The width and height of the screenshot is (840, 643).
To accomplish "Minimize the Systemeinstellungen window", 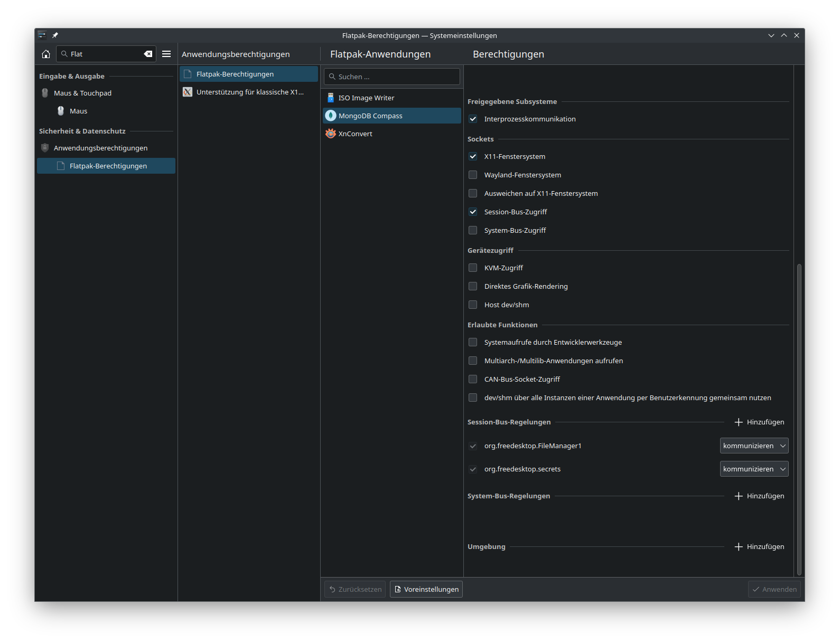I will [x=771, y=35].
